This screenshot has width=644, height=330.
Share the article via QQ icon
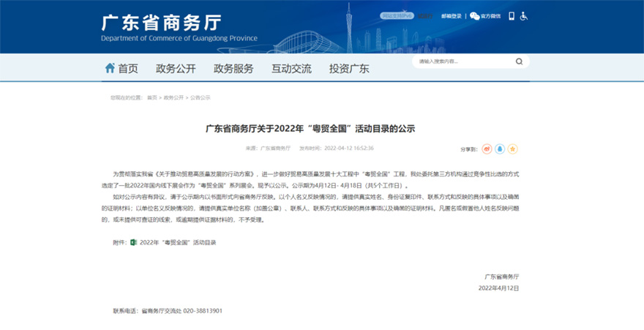pos(500,149)
